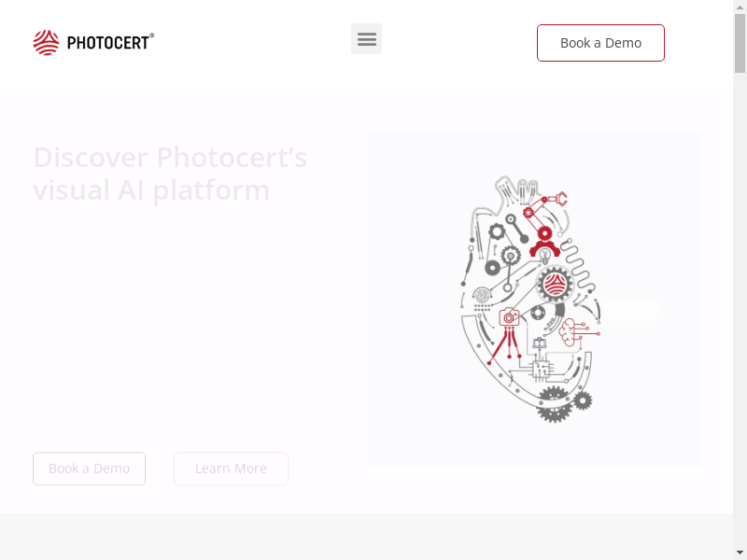747x560 pixels.
Task: Click the Photocert logo inside central gear
Action: pyautogui.click(x=555, y=285)
